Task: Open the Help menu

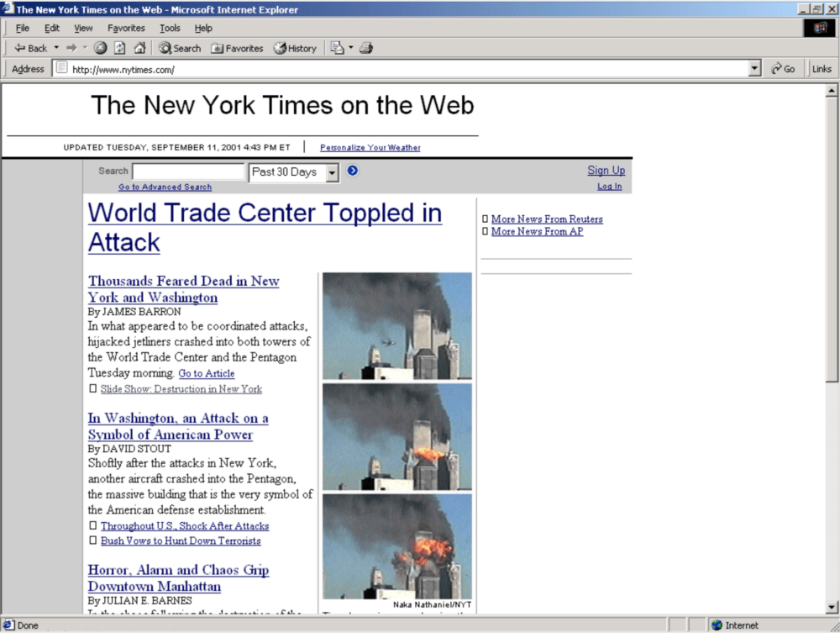Action: 203,28
